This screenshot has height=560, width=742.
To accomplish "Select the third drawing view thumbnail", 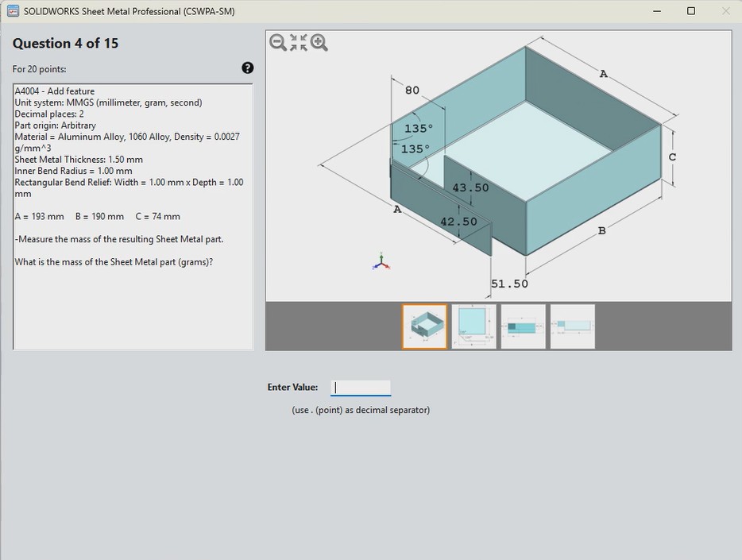I will click(x=524, y=326).
